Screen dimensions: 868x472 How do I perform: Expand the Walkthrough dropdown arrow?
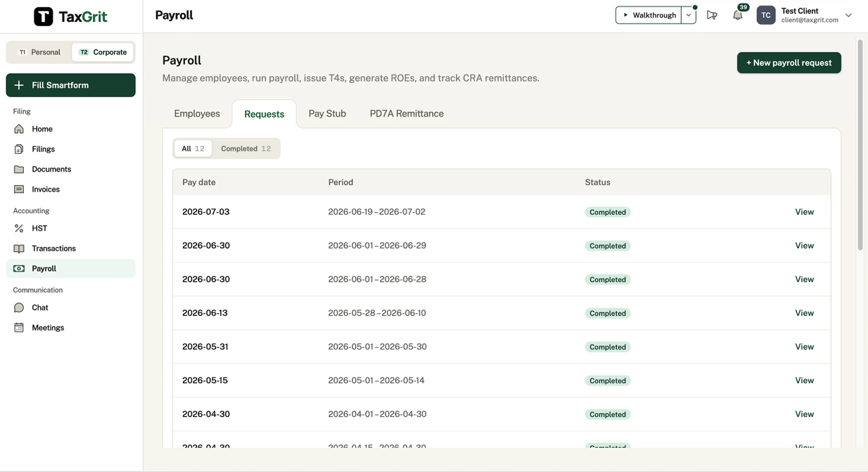[688, 15]
